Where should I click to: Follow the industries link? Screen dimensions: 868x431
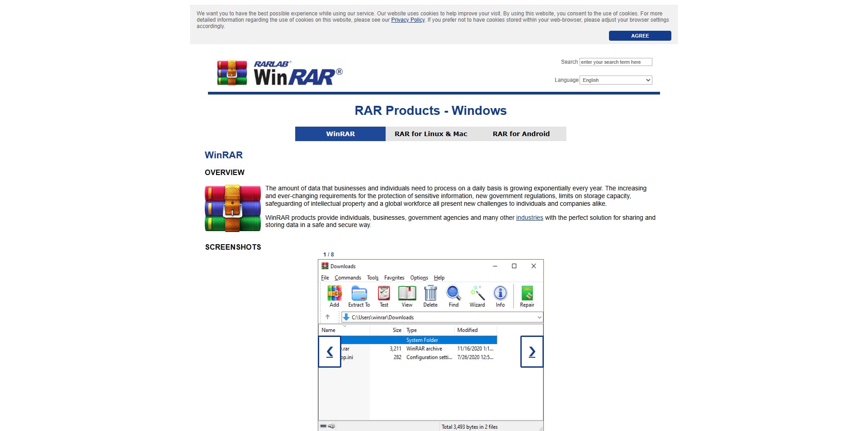pos(529,218)
